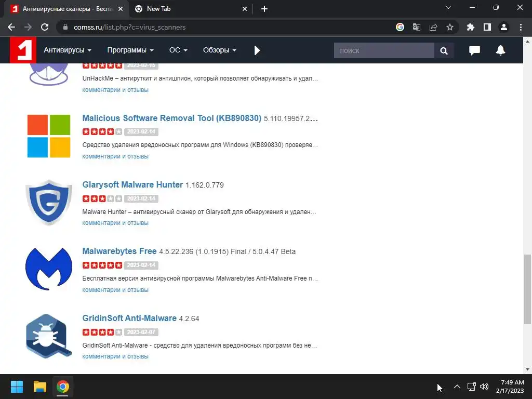Open the Chrome extensions puzzle icon
The height and width of the screenshot is (399, 532).
click(x=471, y=27)
